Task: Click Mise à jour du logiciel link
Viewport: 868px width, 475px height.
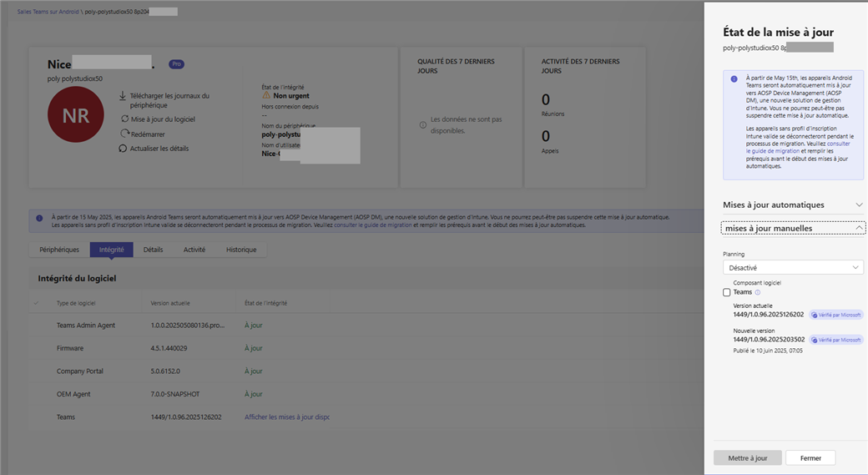Action: click(163, 119)
